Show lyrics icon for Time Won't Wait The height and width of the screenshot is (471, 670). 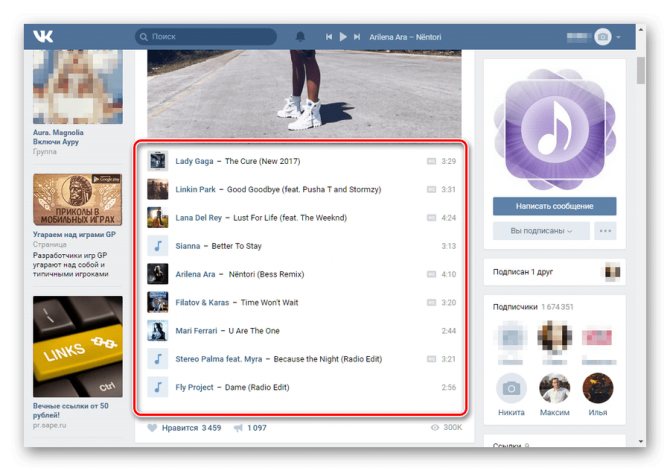click(x=431, y=302)
